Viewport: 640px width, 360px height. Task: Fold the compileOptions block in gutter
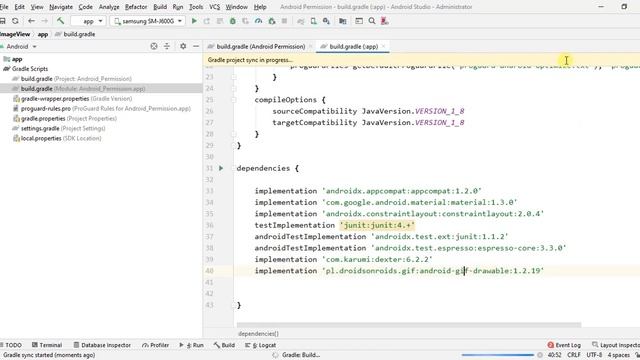234,100
